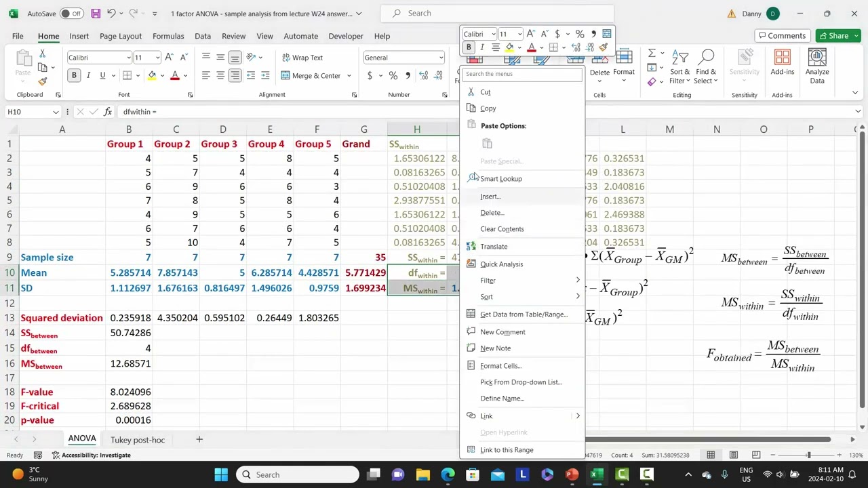The image size is (868, 488).
Task: Click the Clear eraser icon in the Editing group
Action: (652, 82)
